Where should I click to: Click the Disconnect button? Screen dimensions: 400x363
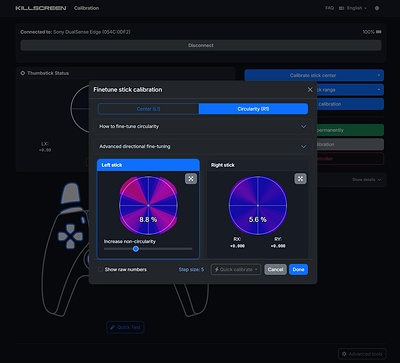201,45
